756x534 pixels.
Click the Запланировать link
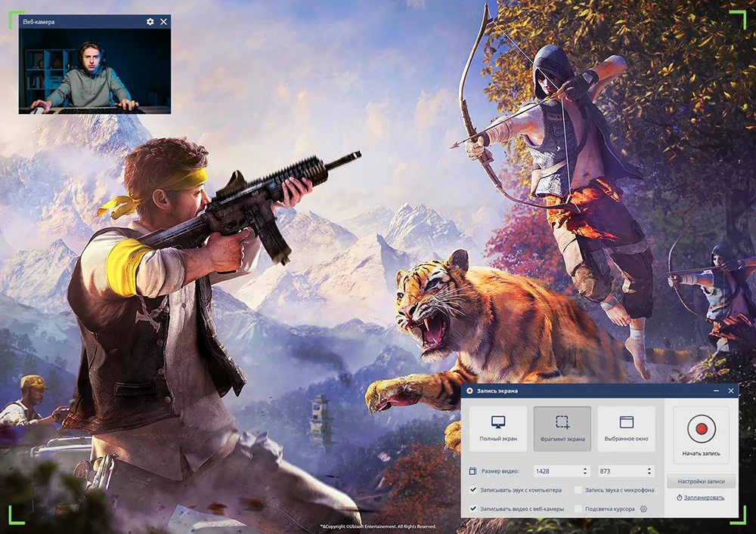click(x=704, y=498)
